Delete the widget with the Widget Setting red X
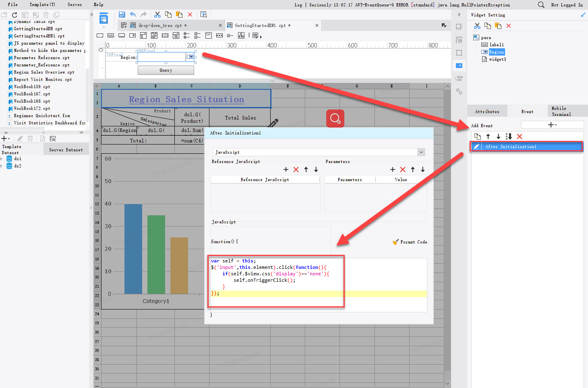Screen dimensions: 588x388 [509, 26]
